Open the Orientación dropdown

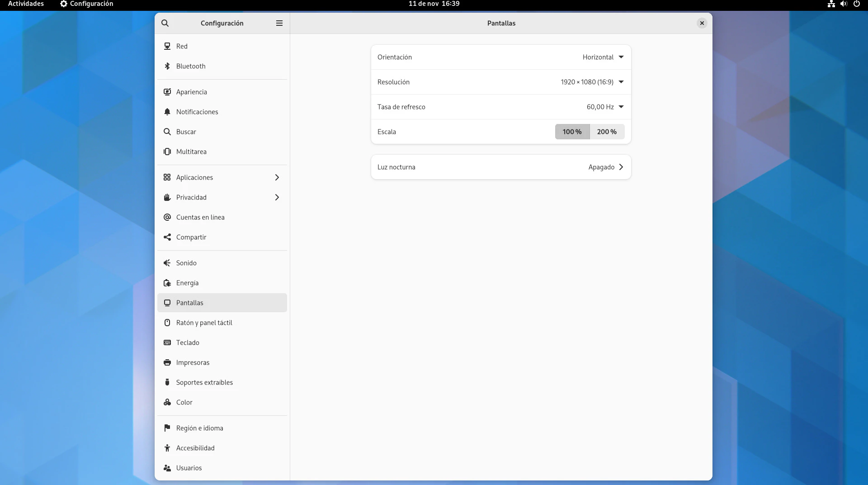[603, 57]
